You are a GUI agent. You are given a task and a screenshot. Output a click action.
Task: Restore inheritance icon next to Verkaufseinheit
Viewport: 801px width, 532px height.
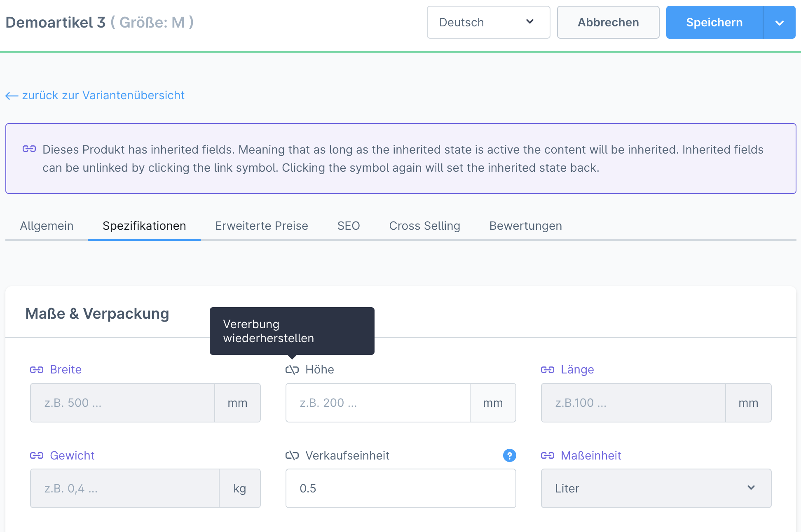click(292, 455)
